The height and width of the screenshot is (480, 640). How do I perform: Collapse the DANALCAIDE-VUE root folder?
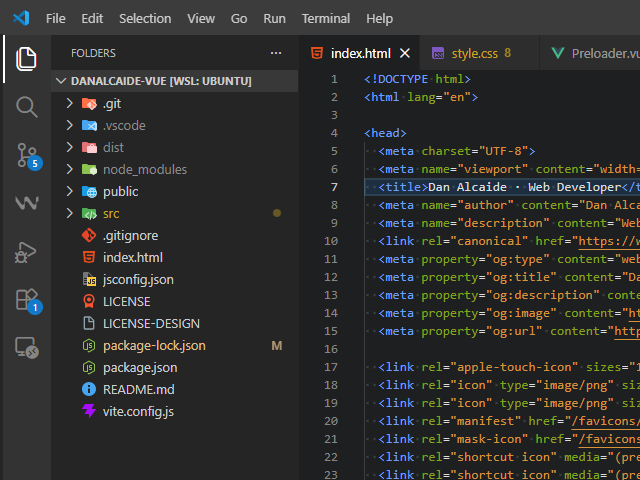pos(61,81)
